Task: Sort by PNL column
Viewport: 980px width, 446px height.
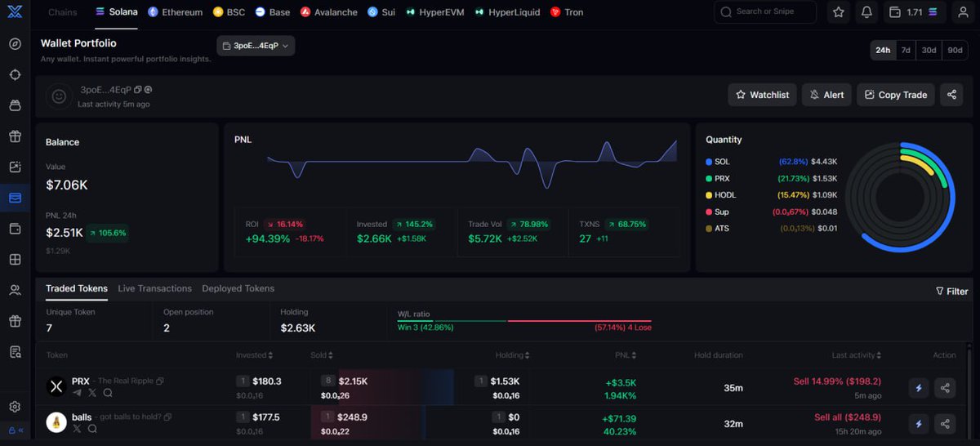Action: pyautogui.click(x=627, y=355)
